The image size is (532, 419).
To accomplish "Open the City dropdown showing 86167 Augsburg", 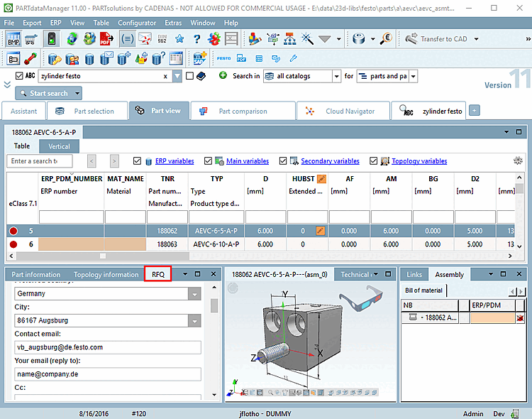I will tap(194, 320).
